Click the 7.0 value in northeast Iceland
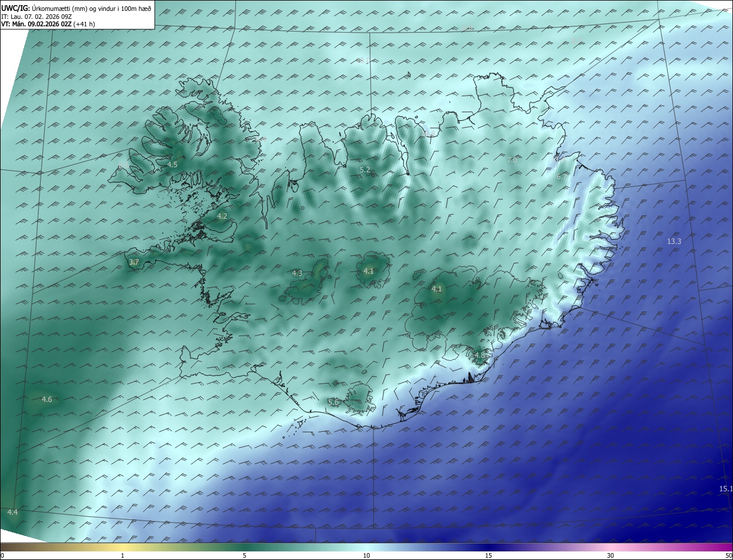The image size is (733, 560). click(512, 160)
